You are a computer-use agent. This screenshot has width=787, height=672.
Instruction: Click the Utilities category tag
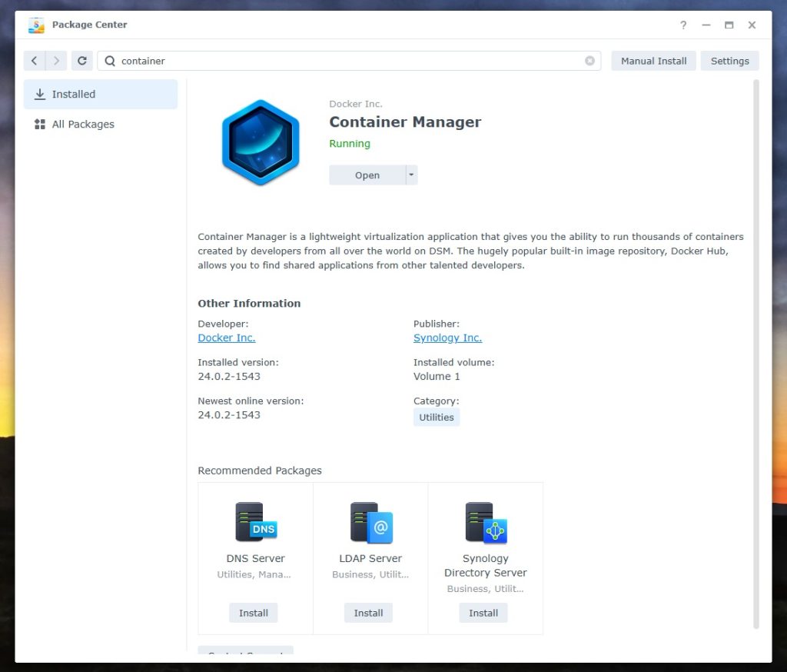[437, 417]
